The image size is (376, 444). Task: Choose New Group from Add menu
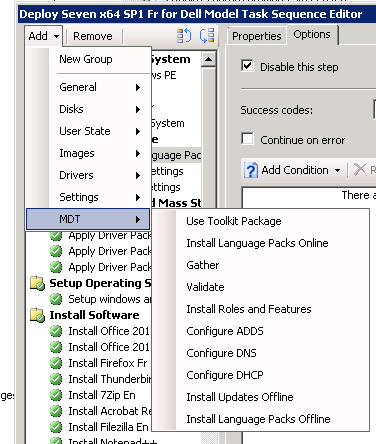click(x=88, y=59)
